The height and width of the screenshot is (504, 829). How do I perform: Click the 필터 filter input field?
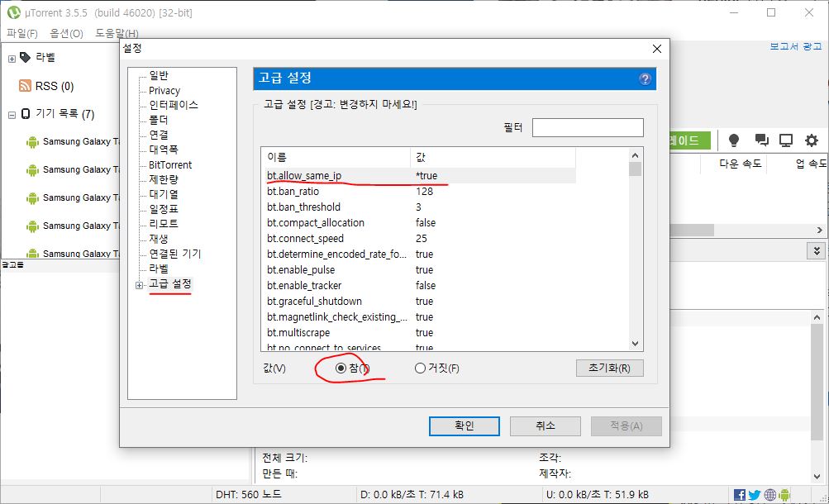[x=588, y=127]
